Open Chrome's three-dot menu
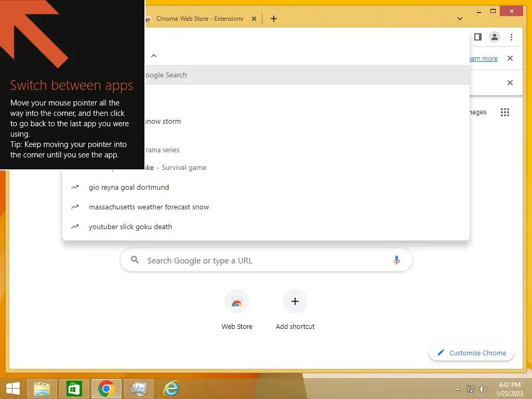 [x=511, y=37]
